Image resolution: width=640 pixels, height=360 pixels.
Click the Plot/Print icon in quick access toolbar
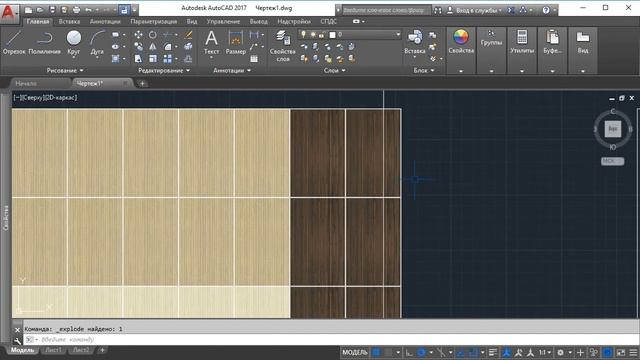coord(76,10)
